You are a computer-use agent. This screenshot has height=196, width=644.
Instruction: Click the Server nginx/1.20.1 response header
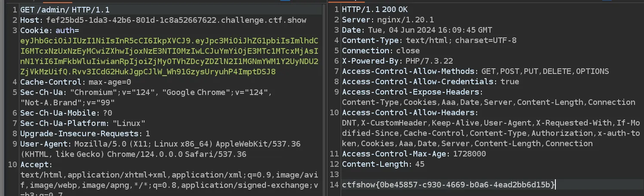(x=388, y=20)
